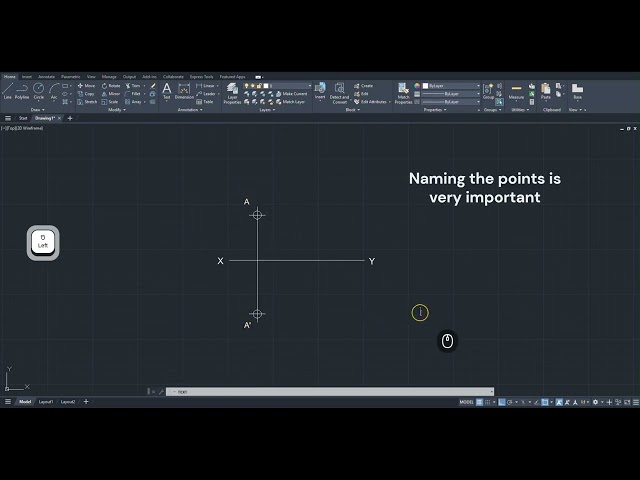Toggle polar tracking in status bar
Image resolution: width=640 pixels, height=480 pixels.
[509, 402]
